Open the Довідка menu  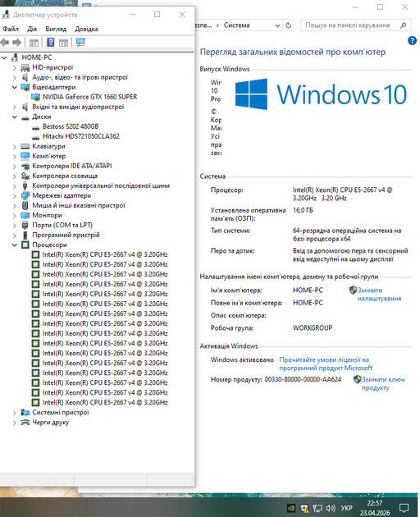click(x=86, y=29)
